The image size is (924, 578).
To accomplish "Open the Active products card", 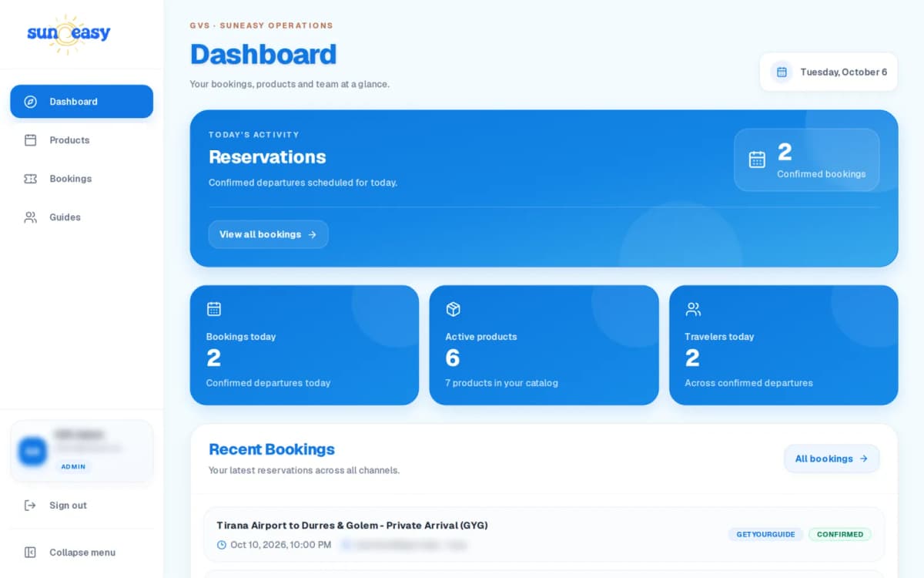I will pos(544,345).
